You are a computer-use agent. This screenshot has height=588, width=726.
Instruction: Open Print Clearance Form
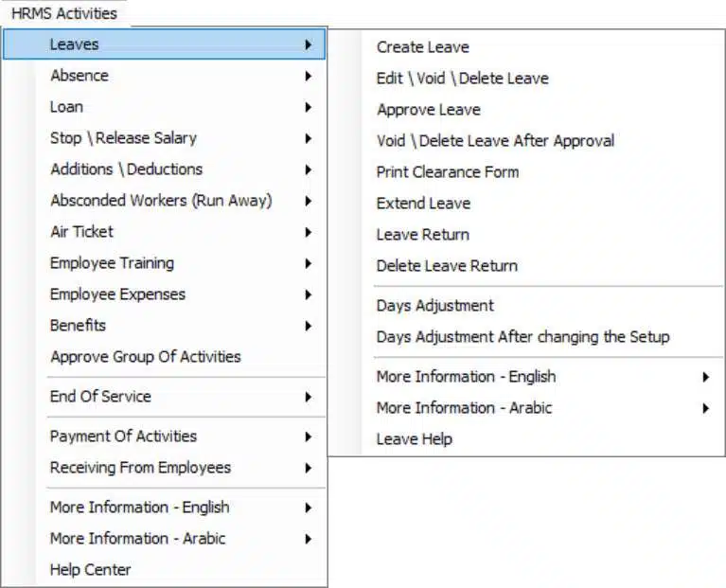(448, 172)
